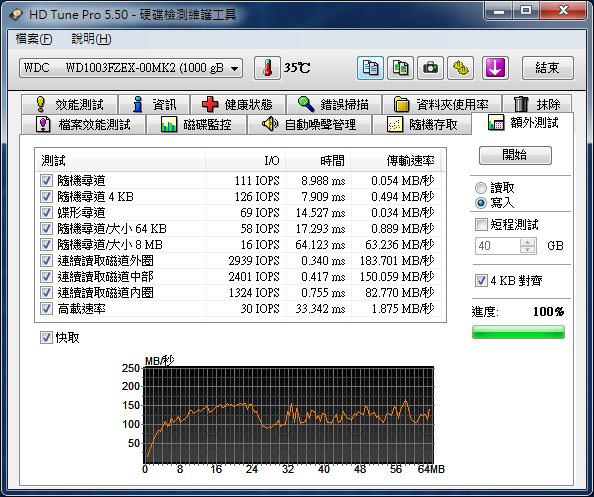Click document icon on 檔案效能測試 tab
The width and height of the screenshot is (594, 497).
[x=43, y=124]
